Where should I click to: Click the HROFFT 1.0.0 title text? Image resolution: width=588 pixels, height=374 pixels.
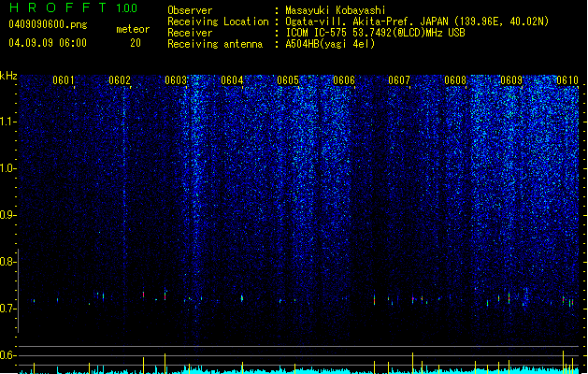[x=73, y=7]
